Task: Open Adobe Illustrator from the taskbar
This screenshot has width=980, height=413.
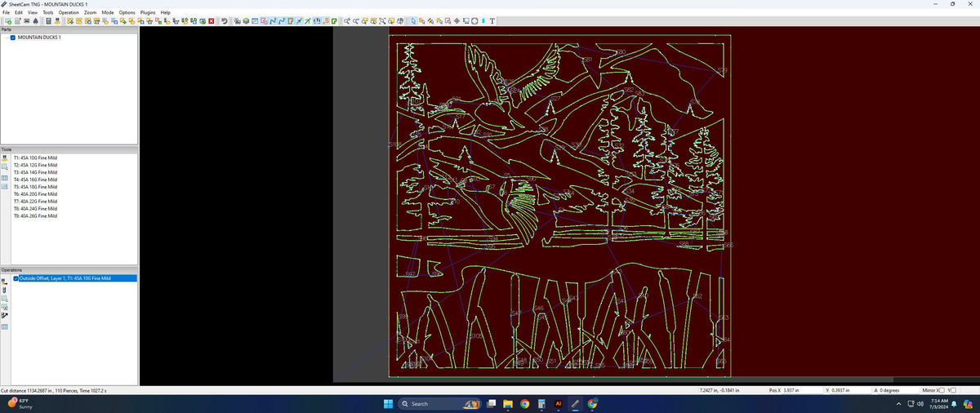Action: coord(559,403)
